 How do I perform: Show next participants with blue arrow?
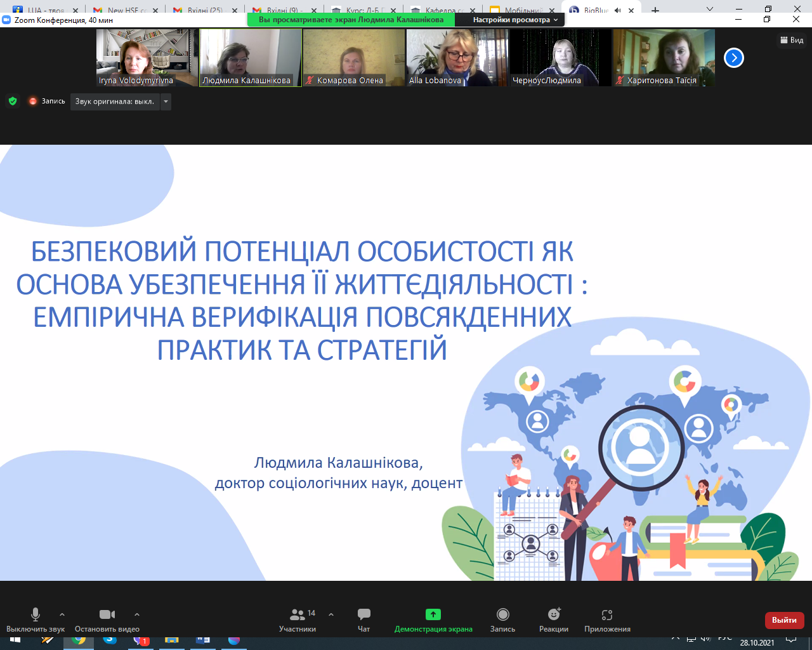(x=734, y=58)
